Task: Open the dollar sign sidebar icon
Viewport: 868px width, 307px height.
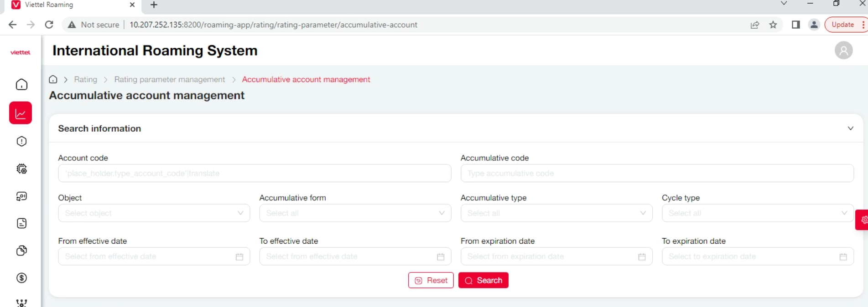Action: tap(21, 278)
